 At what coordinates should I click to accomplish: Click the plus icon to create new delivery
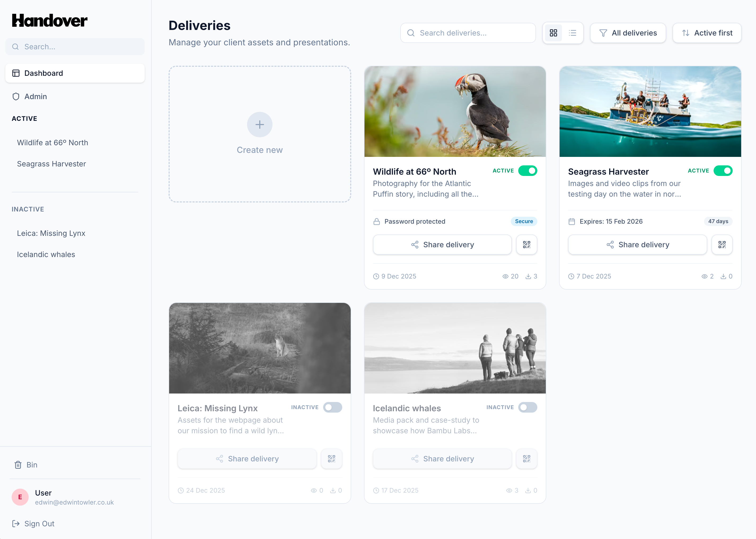[x=260, y=125]
